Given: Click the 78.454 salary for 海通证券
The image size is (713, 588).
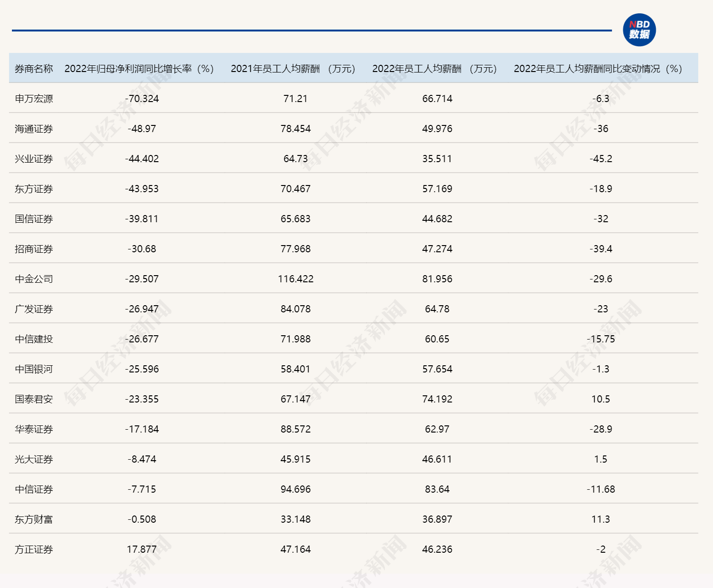Looking at the screenshot, I should 296,129.
